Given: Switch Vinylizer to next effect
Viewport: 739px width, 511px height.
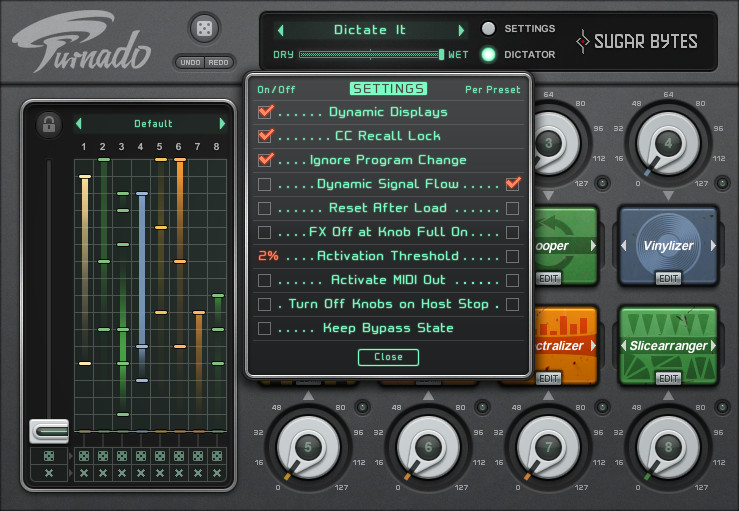Looking at the screenshot, I should tap(713, 246).
